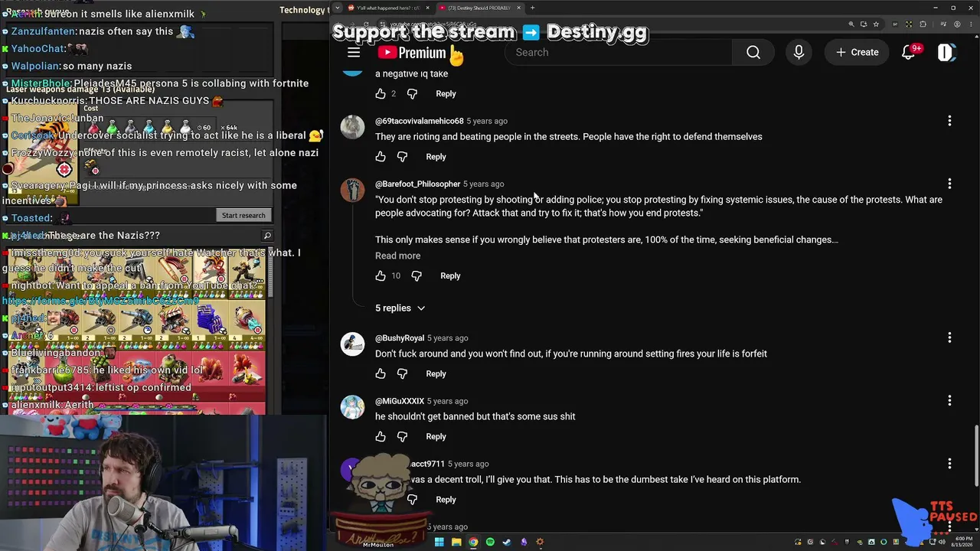This screenshot has width=980, height=551.
Task: Go to YouTube Premium home logo
Action: tap(412, 53)
